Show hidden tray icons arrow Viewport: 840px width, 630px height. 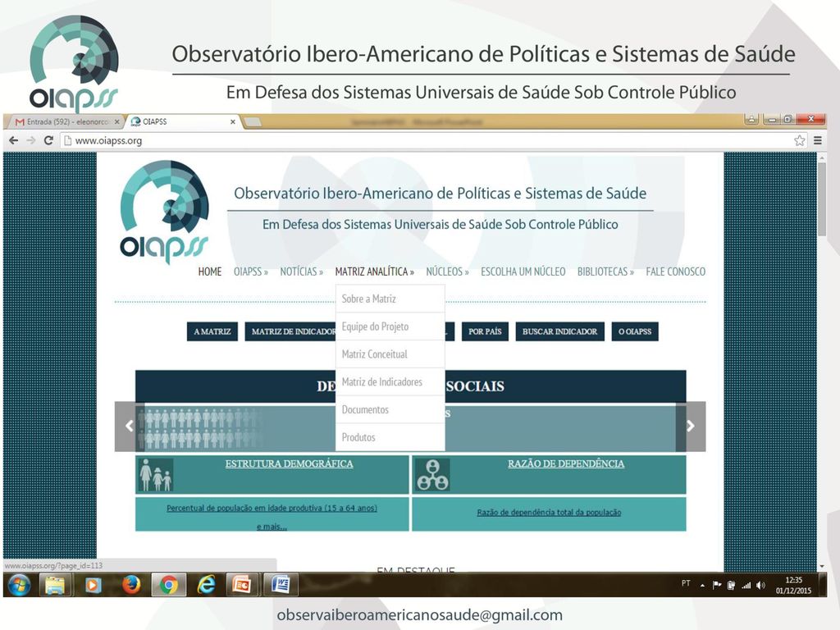point(702,586)
